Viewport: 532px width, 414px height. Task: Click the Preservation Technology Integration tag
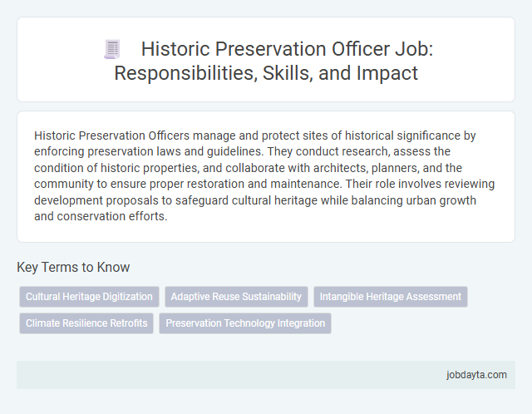[x=245, y=323]
